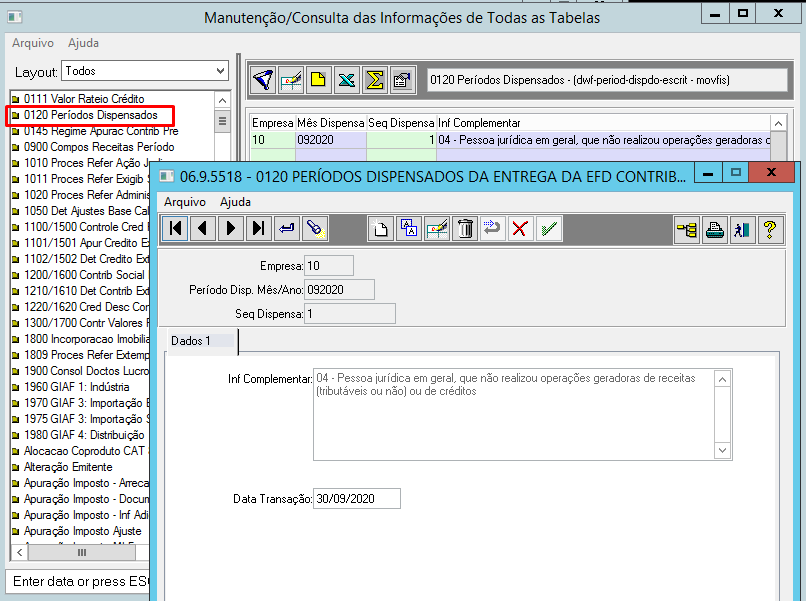Click the Data Transação field
This screenshot has width=806, height=601.
(x=357, y=499)
